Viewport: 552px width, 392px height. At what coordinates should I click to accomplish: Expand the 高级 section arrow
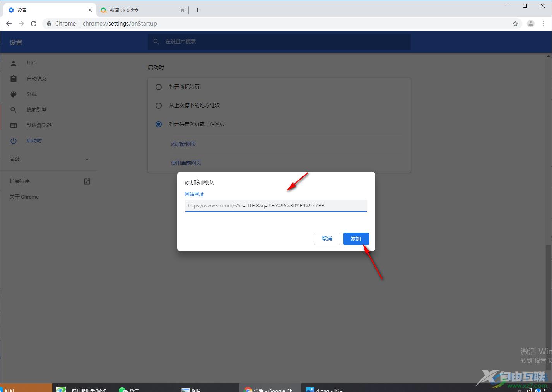[87, 159]
